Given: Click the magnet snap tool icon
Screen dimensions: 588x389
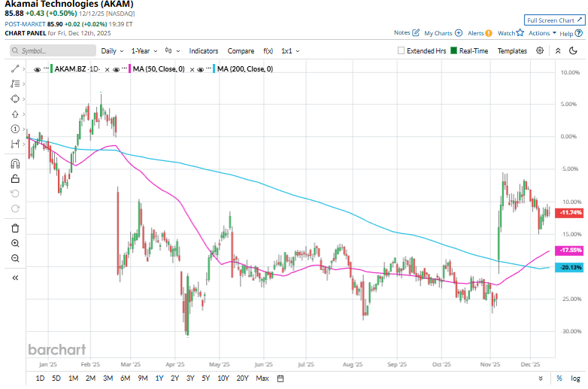Looking at the screenshot, I should [x=14, y=163].
